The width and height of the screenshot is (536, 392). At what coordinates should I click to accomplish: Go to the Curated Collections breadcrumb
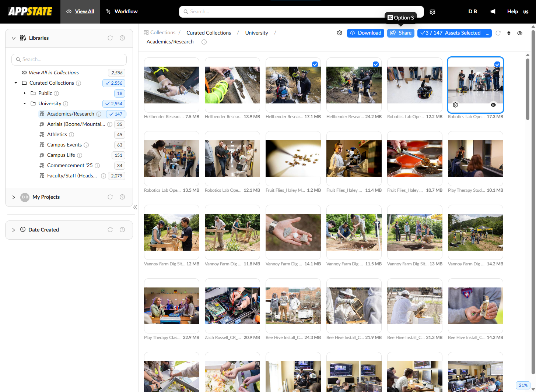(x=209, y=33)
